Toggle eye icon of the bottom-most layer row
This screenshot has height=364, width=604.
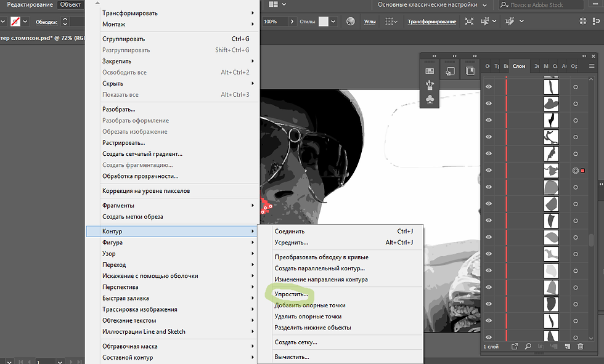pyautogui.click(x=489, y=337)
